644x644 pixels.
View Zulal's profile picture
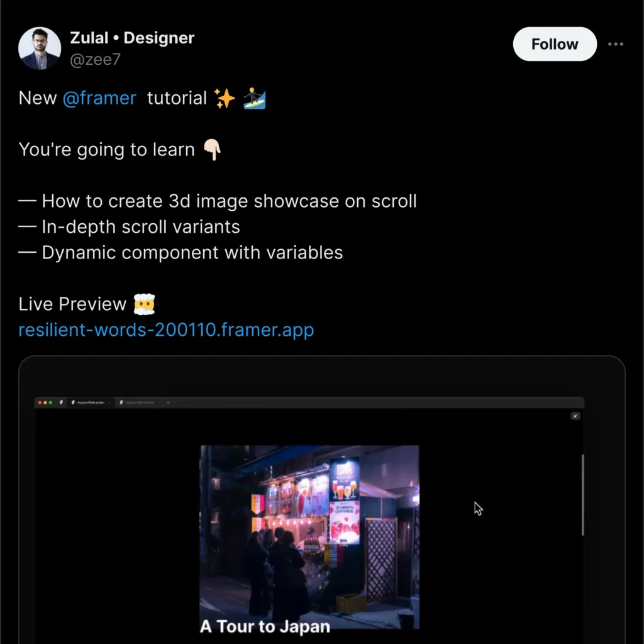pos(40,48)
